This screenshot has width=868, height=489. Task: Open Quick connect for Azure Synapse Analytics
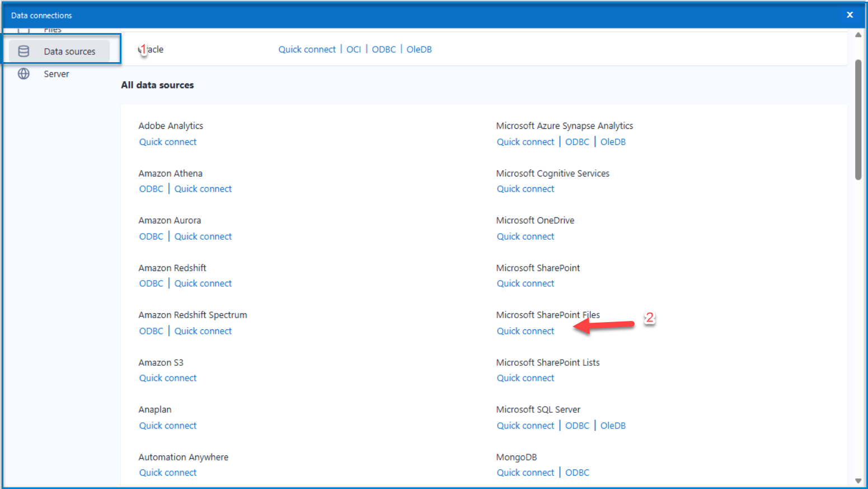coord(526,142)
